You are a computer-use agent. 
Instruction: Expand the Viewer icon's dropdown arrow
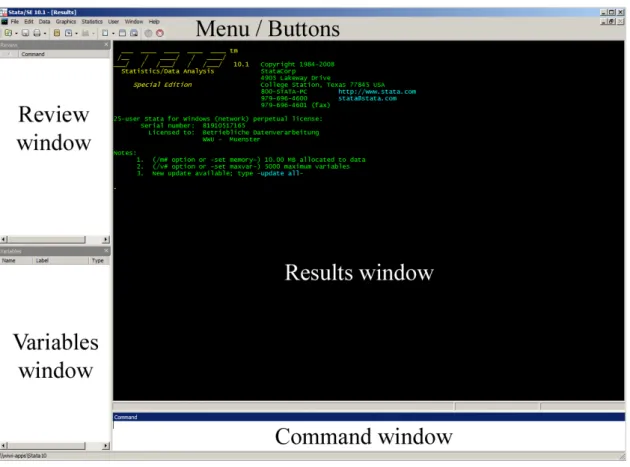pyautogui.click(x=76, y=33)
